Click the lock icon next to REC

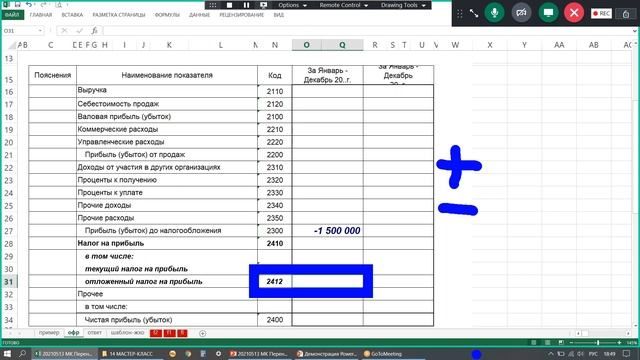tap(626, 14)
